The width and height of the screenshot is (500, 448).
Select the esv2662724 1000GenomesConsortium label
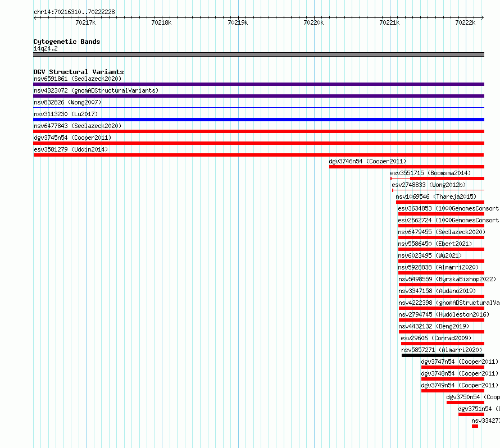pyautogui.click(x=448, y=220)
